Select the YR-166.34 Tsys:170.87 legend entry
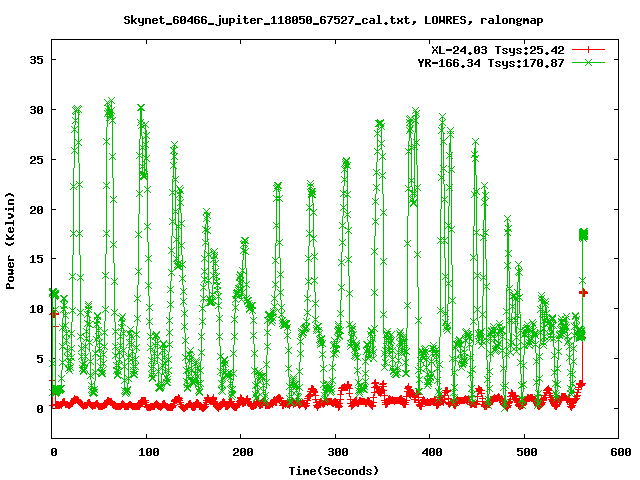This screenshot has height=480, width=640. [491, 63]
